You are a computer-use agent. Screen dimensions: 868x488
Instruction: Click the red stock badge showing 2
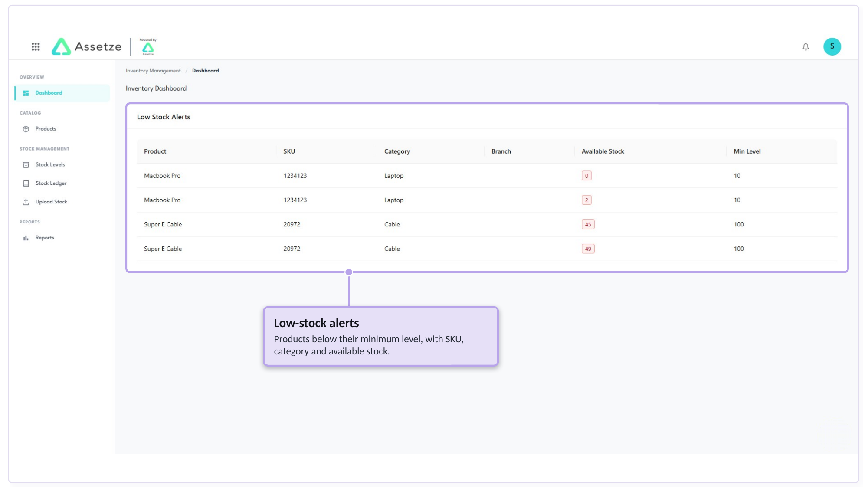coord(586,200)
